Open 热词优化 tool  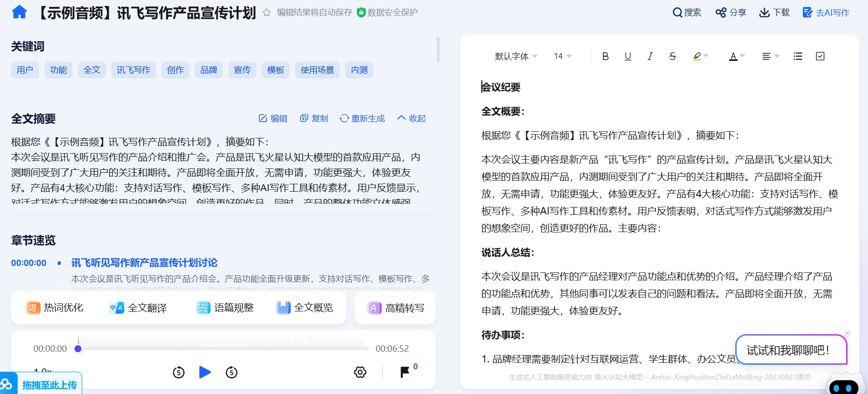pyautogui.click(x=55, y=308)
